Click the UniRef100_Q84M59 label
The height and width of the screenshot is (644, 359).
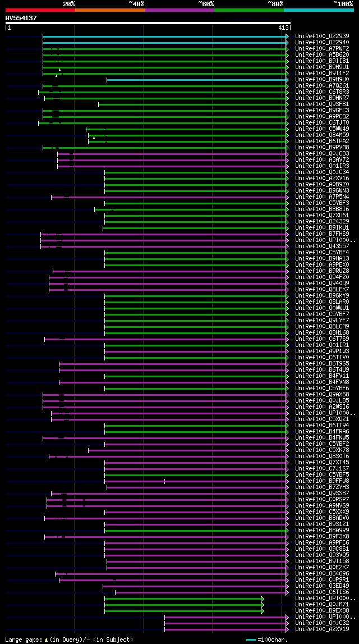pos(322,135)
